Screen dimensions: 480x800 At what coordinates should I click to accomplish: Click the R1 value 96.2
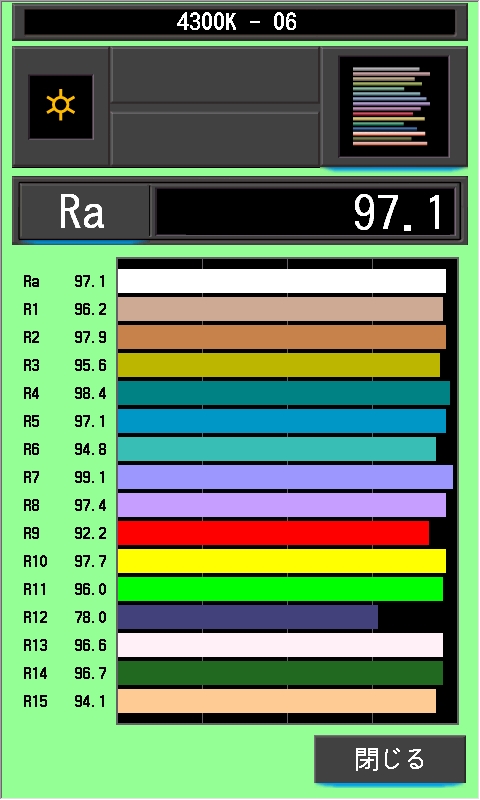pyautogui.click(x=90, y=309)
